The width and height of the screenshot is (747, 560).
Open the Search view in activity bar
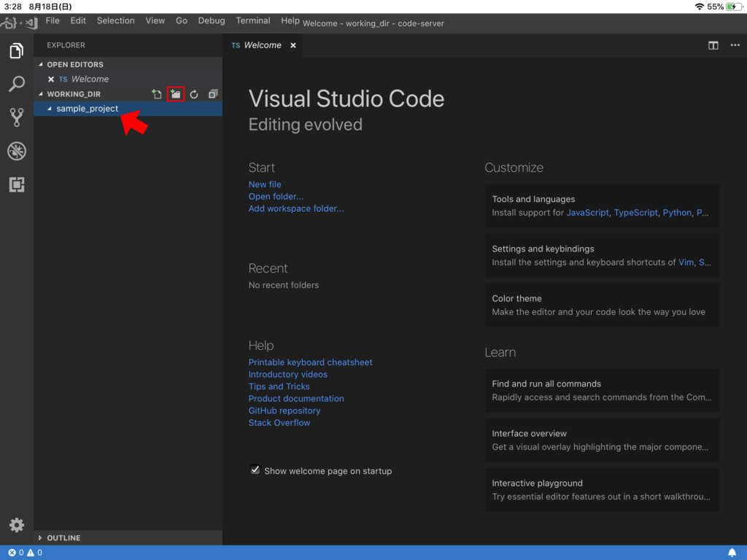(x=16, y=84)
